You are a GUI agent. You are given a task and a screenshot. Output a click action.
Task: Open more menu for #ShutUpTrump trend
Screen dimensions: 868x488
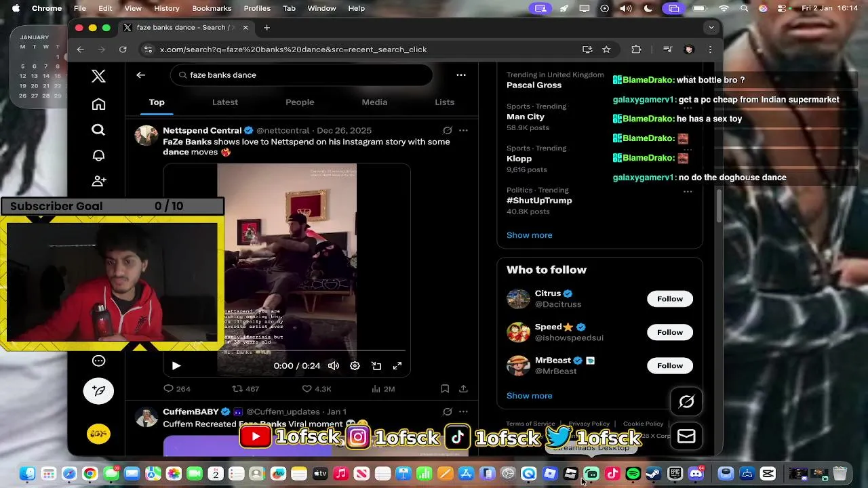point(687,191)
